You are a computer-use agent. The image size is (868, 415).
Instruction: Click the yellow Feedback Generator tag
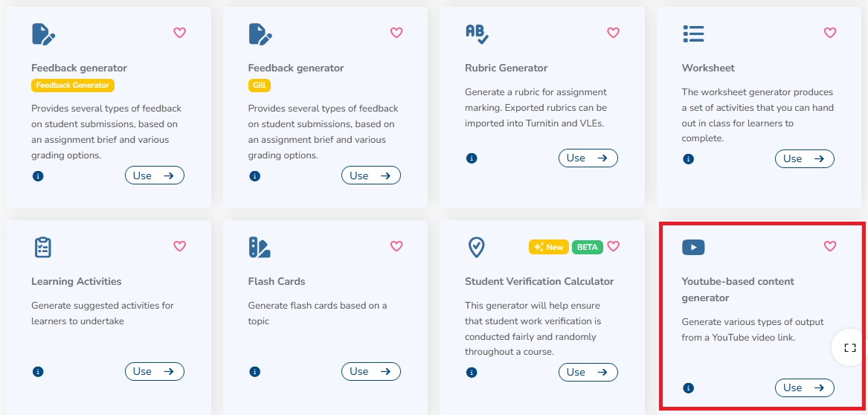[73, 86]
